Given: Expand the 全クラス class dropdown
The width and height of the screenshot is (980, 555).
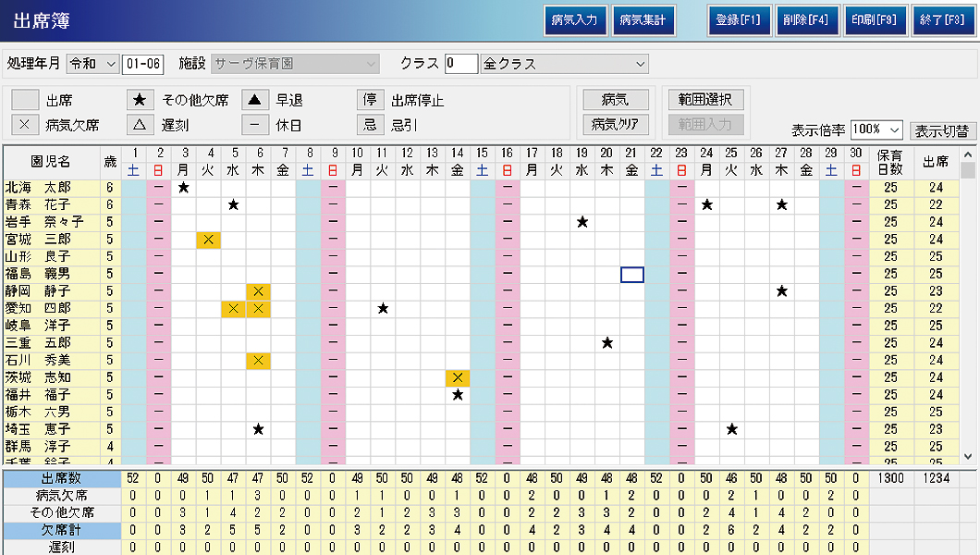Looking at the screenshot, I should [x=641, y=64].
